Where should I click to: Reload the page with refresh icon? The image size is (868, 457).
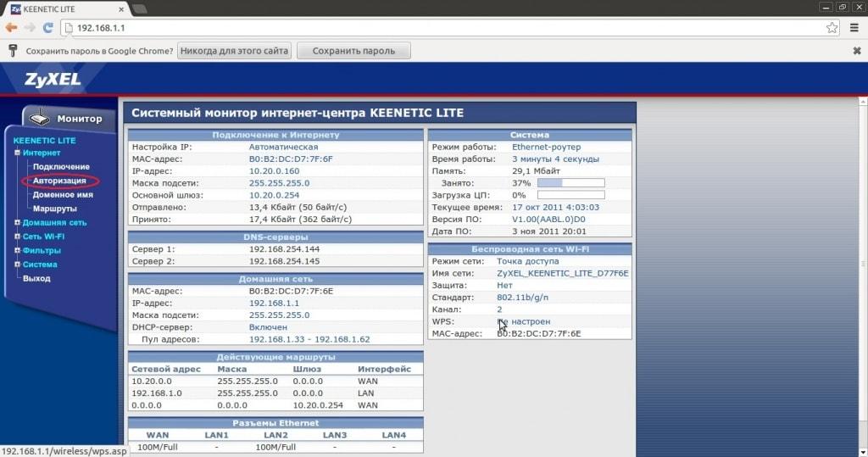click(48, 28)
